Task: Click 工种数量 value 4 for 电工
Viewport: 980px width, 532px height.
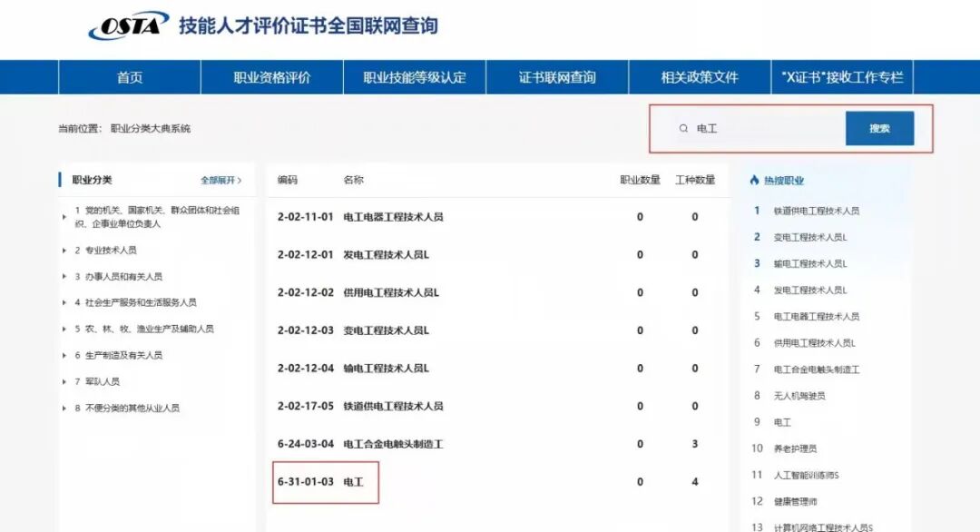Action: pyautogui.click(x=695, y=482)
